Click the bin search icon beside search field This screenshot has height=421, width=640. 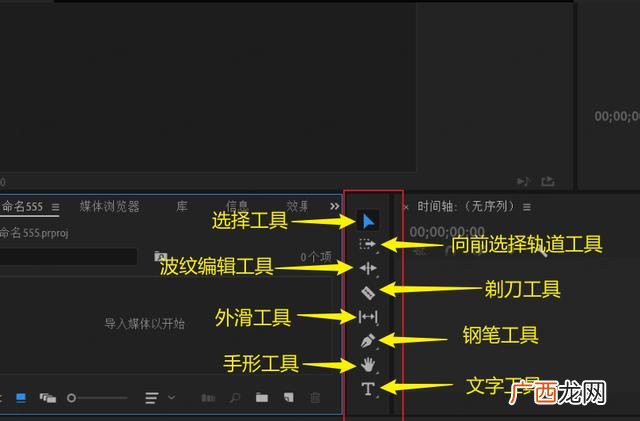[160, 256]
